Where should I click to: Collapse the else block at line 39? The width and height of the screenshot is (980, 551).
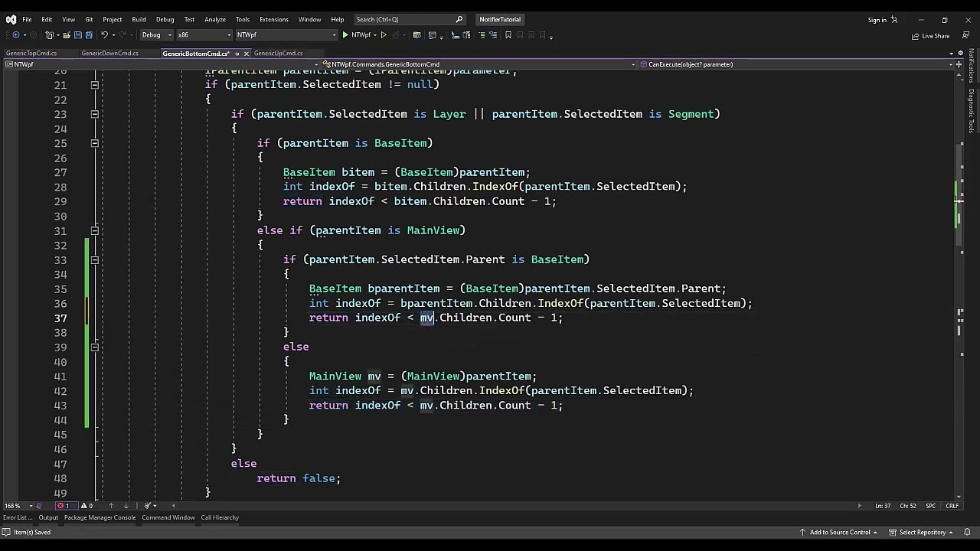point(94,347)
